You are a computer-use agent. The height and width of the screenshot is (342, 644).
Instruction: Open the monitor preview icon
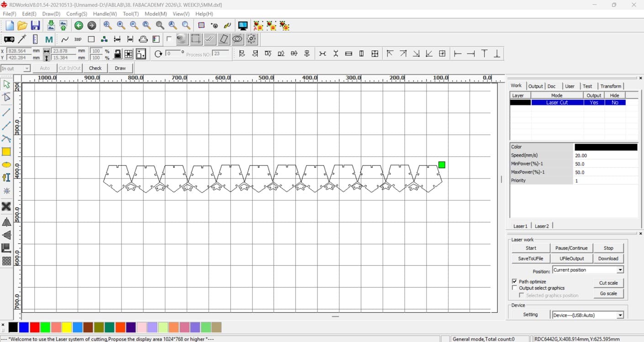pyautogui.click(x=243, y=26)
